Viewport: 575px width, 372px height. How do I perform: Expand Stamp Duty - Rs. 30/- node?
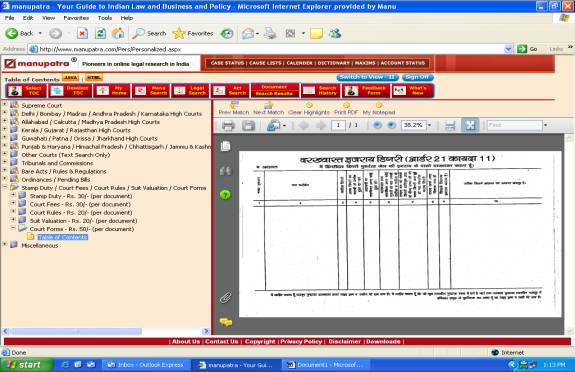[x=13, y=195]
